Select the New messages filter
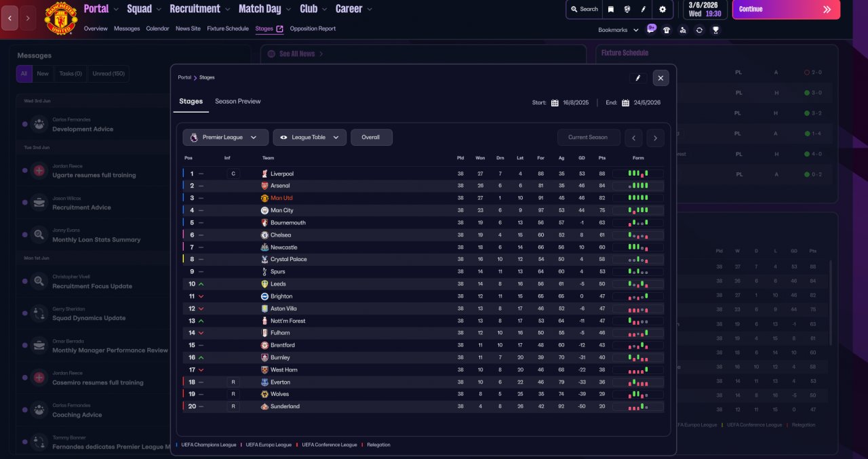868x459 pixels. (43, 74)
